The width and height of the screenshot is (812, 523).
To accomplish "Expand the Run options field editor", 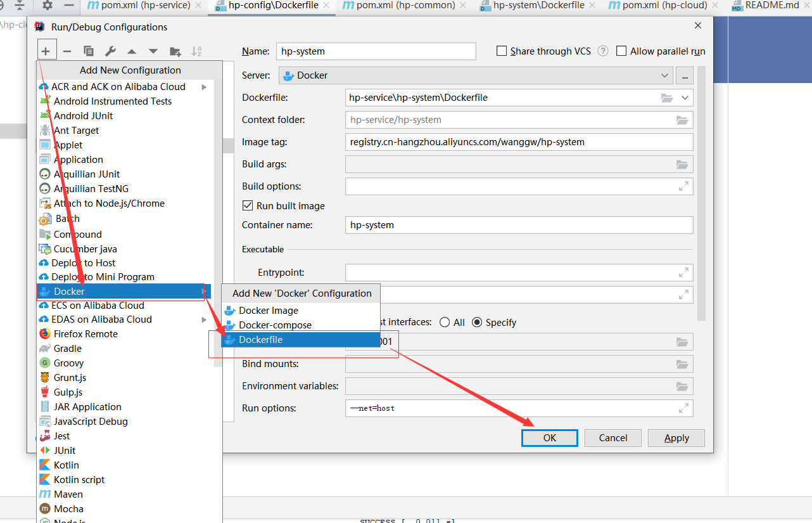I will point(683,408).
